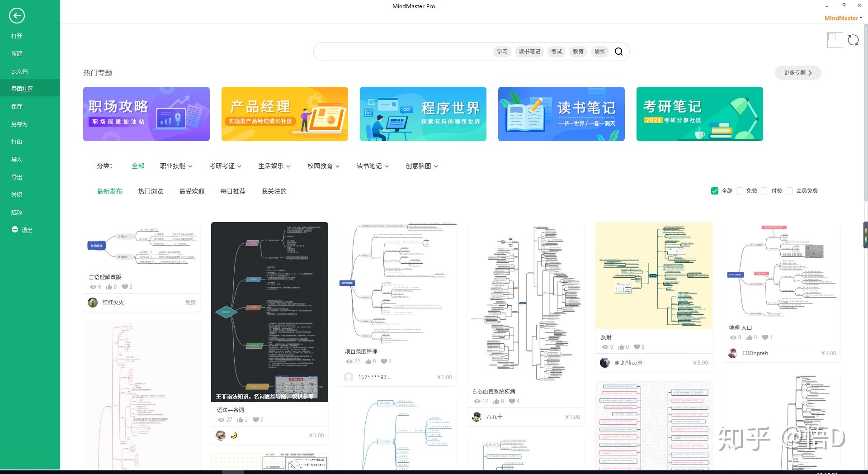Screen dimensions: 868x474
Task: Expand the 考研考证 category dropdown
Action: coord(226,166)
